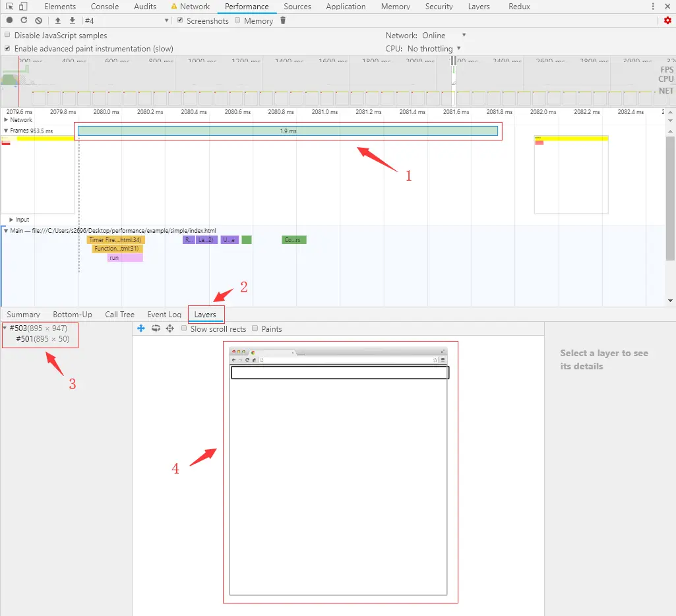Collapse the #503 layer tree node
The image size is (676, 616).
tap(5, 328)
